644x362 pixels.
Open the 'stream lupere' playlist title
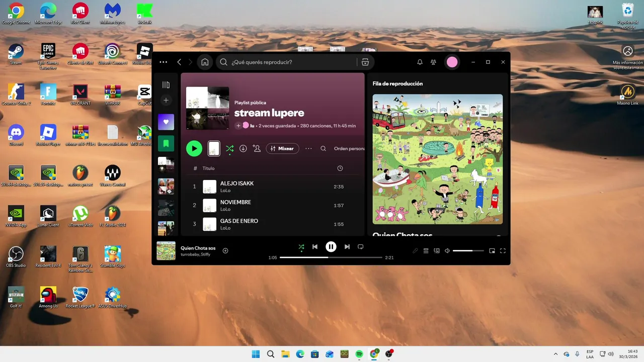pos(269,113)
